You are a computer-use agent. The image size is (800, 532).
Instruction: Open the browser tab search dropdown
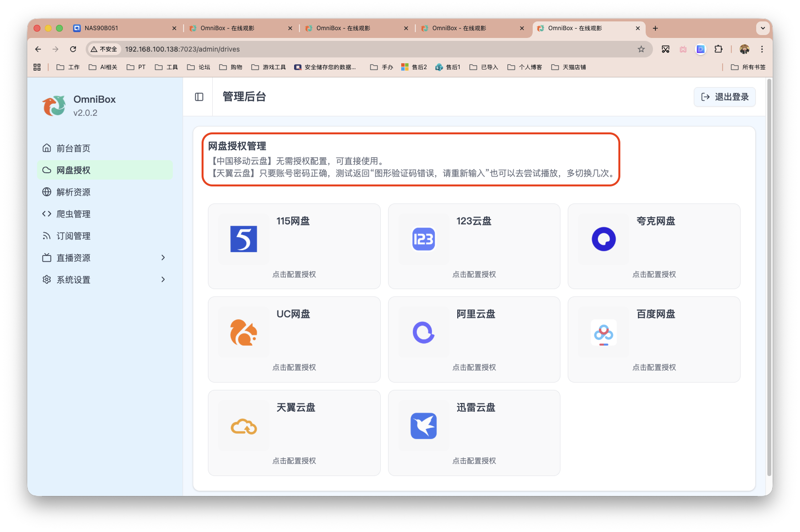coord(763,28)
